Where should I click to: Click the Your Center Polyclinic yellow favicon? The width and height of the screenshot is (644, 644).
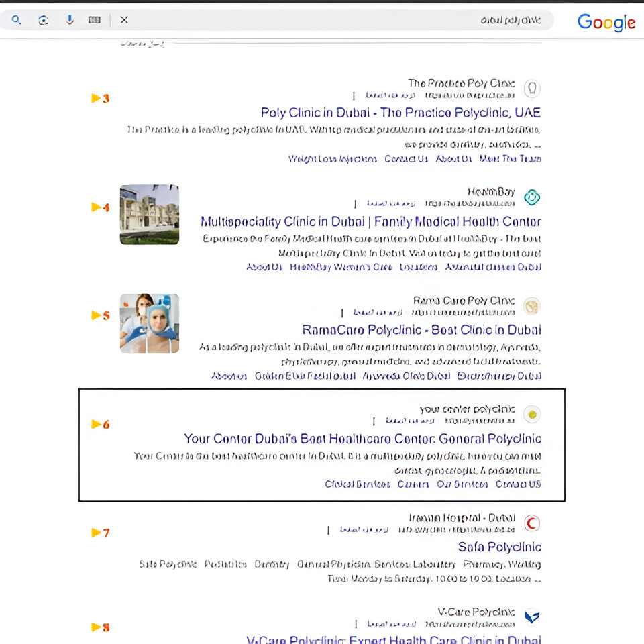click(532, 415)
